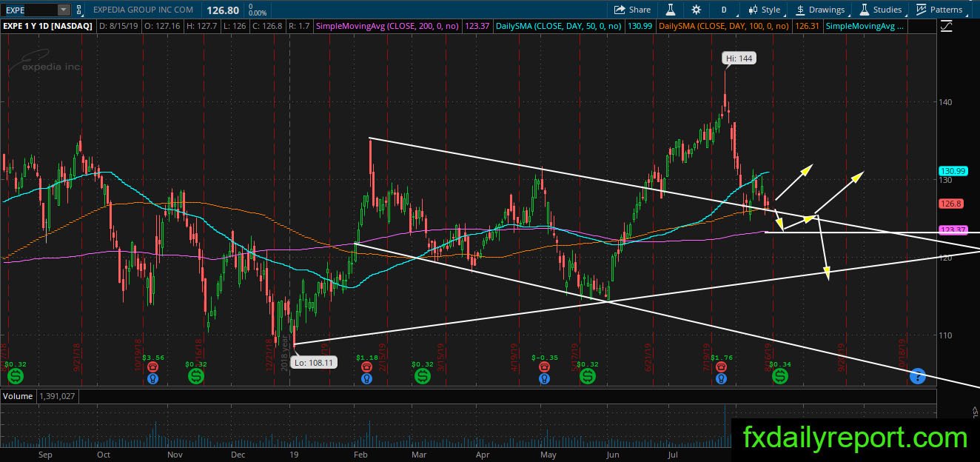Click the $1.76 earnings phone icon
The height and width of the screenshot is (462, 980).
click(721, 366)
